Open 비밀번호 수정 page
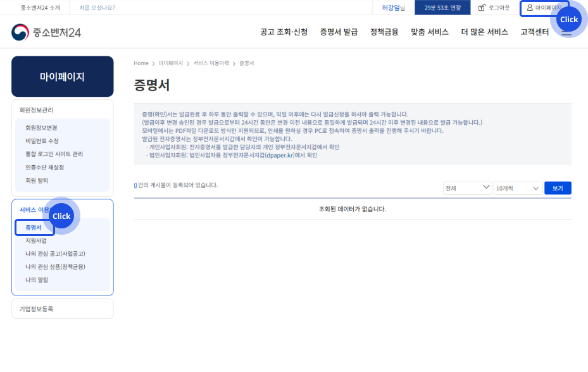Screen dimensions: 588x372 click(42, 141)
